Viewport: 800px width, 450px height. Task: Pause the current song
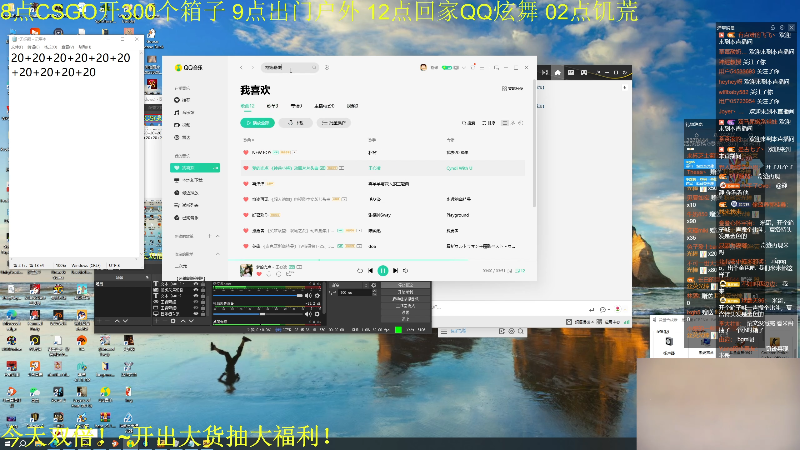(383, 271)
